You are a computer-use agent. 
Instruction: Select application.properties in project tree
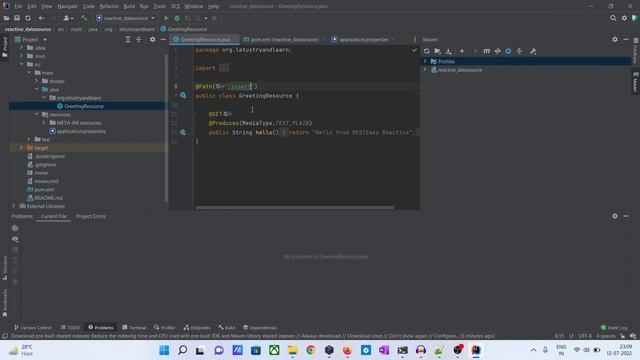[x=81, y=131]
